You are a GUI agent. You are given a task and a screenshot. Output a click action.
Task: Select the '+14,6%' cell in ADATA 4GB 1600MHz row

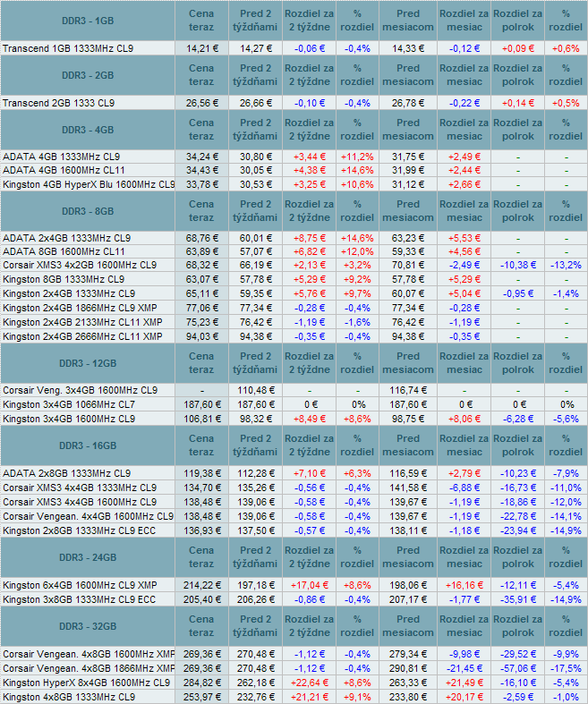[x=357, y=170]
